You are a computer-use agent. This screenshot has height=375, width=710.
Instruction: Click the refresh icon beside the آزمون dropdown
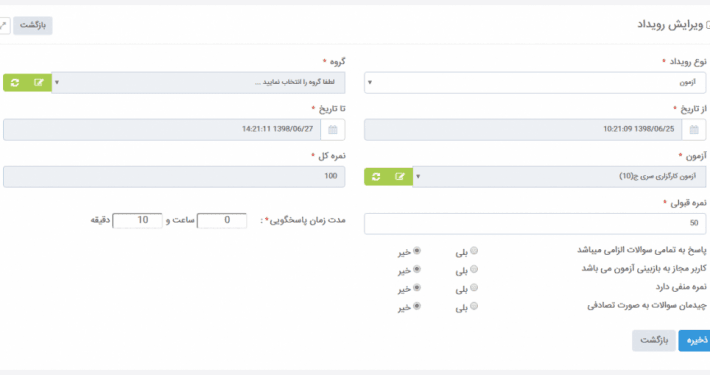tap(376, 177)
